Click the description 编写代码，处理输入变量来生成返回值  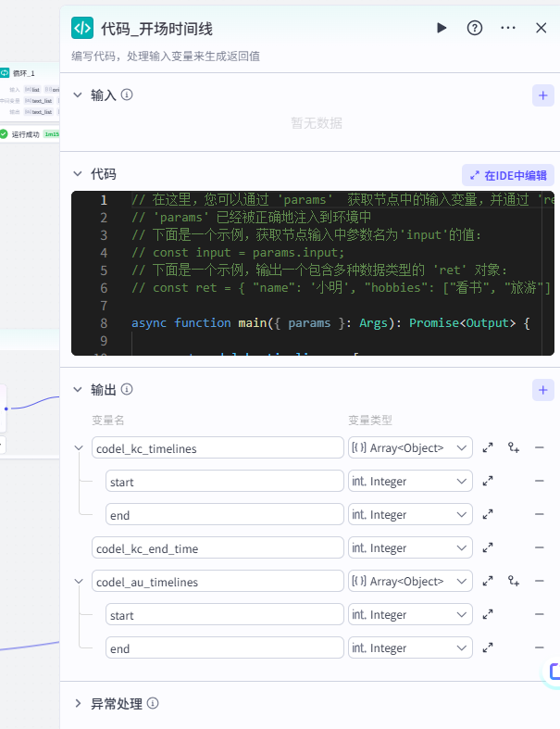pyautogui.click(x=166, y=57)
